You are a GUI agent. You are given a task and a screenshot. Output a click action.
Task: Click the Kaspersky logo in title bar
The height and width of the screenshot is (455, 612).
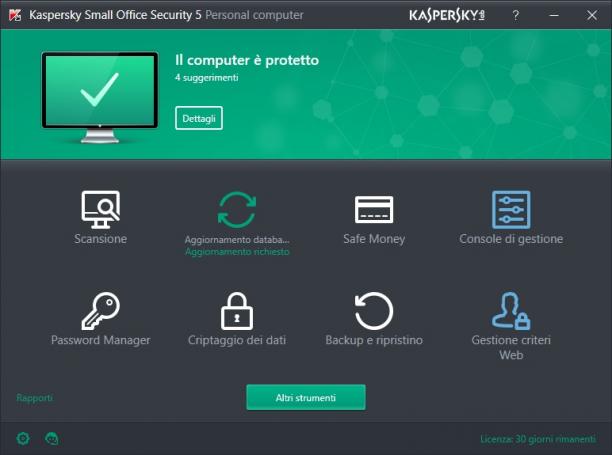(447, 15)
